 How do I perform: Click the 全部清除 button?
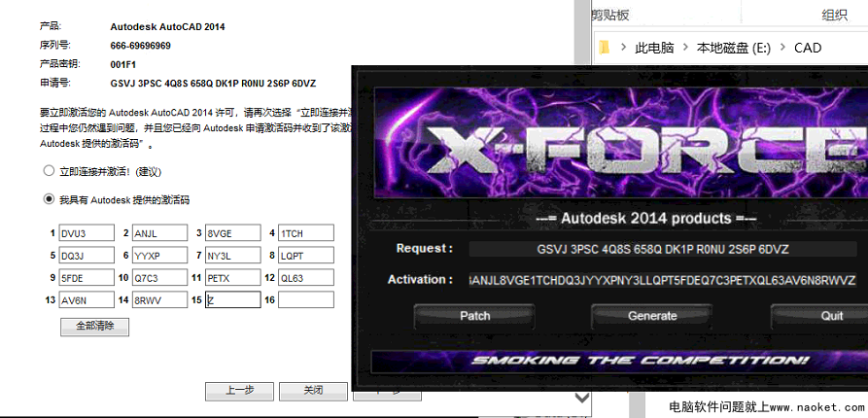point(94,327)
